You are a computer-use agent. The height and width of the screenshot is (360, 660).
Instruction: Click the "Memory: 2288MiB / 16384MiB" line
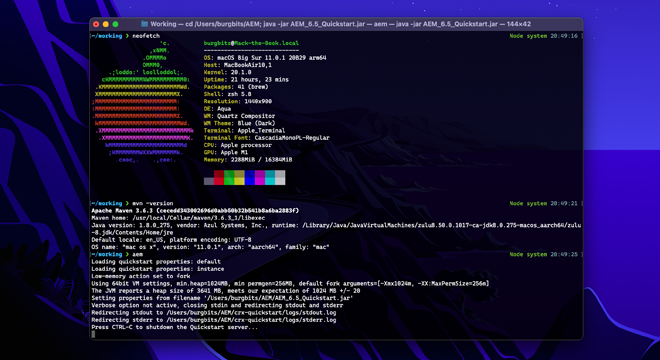pyautogui.click(x=248, y=160)
